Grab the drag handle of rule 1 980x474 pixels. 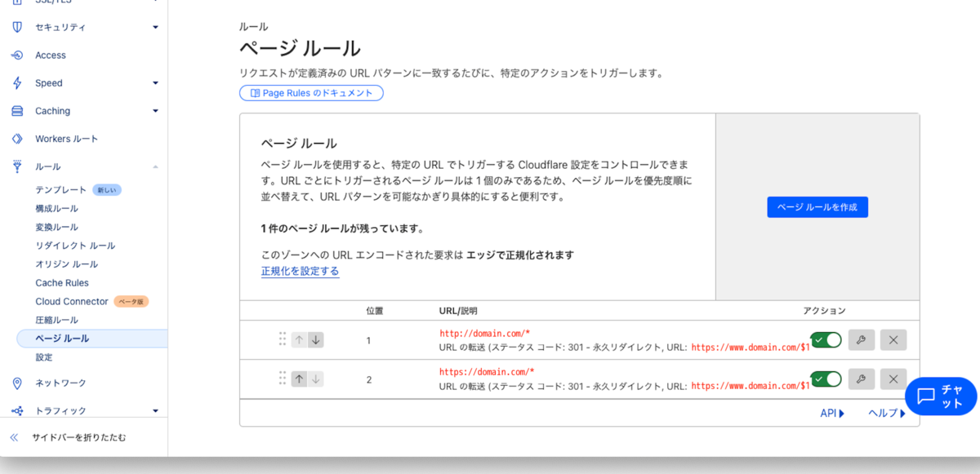click(283, 339)
